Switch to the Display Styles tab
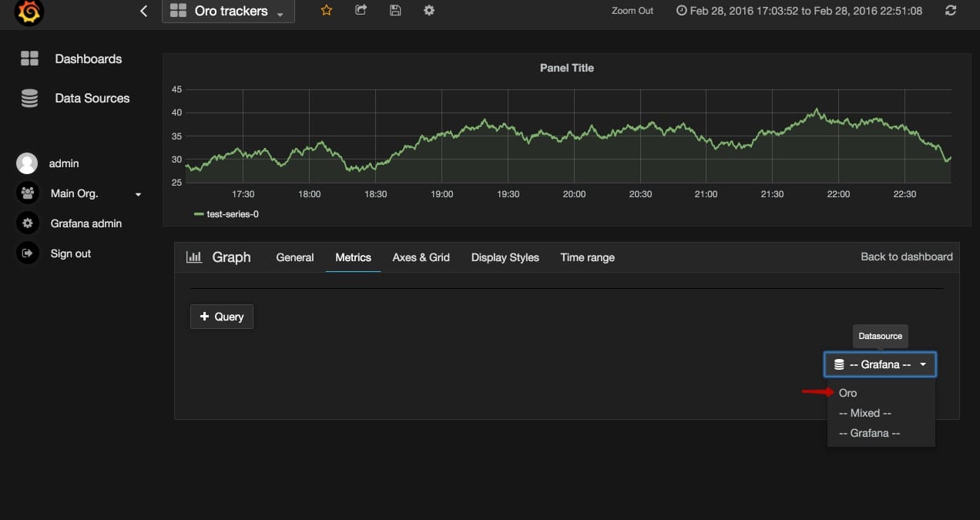Viewport: 980px width, 520px height. pos(505,257)
